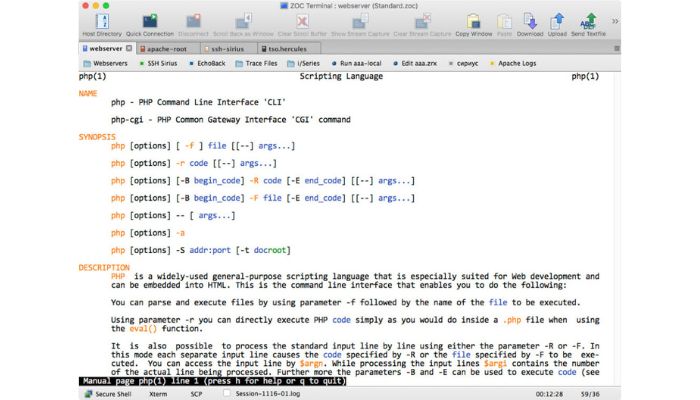Open the tab list menu at right
Image resolution: width=700 pixels, height=400 pixels.
click(617, 48)
